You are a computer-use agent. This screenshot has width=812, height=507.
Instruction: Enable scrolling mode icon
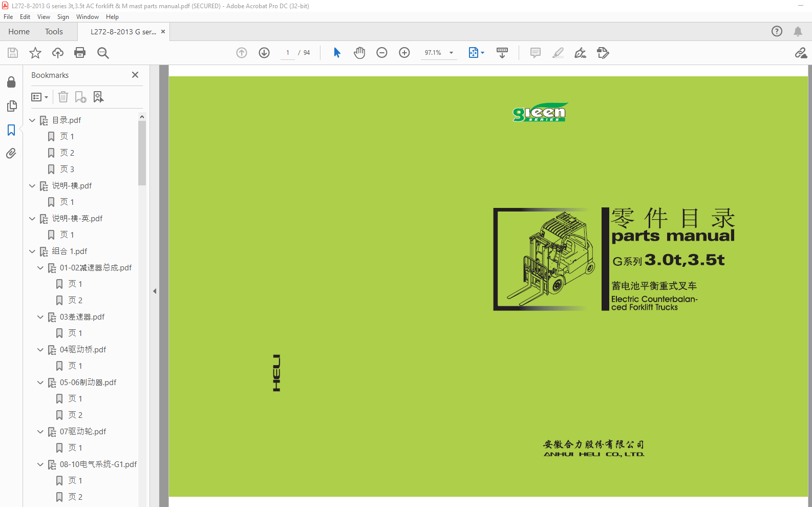pos(502,53)
